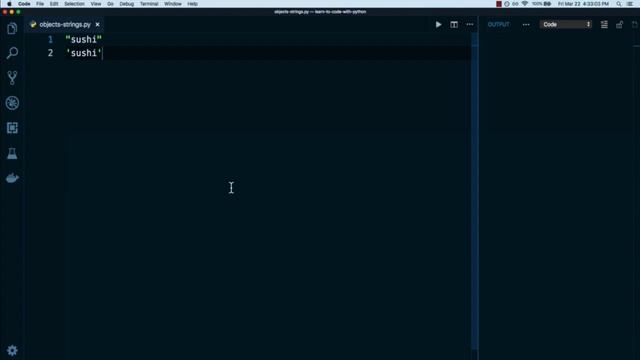Open the File menu

40,4
